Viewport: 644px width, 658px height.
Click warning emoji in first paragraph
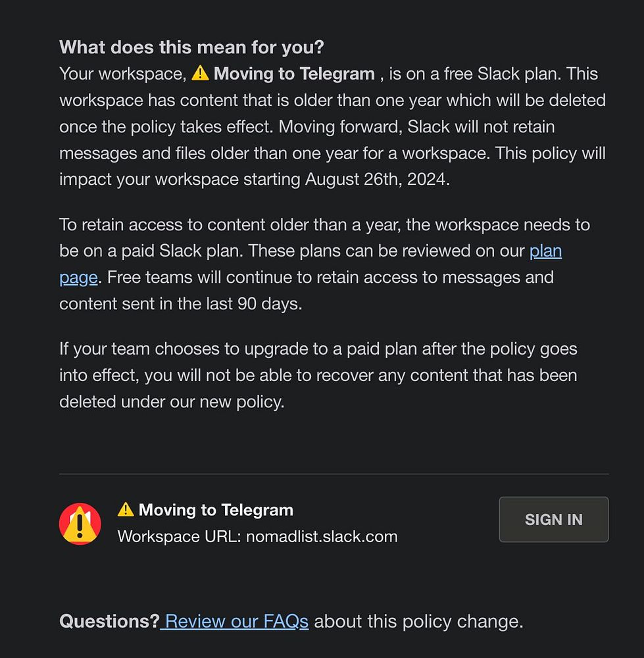point(200,73)
